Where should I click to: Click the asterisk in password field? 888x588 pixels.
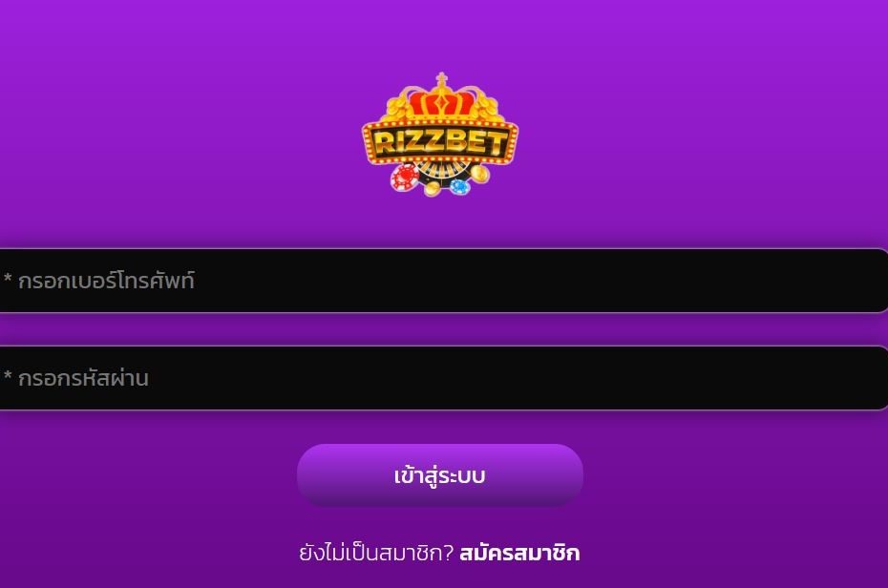(8, 376)
